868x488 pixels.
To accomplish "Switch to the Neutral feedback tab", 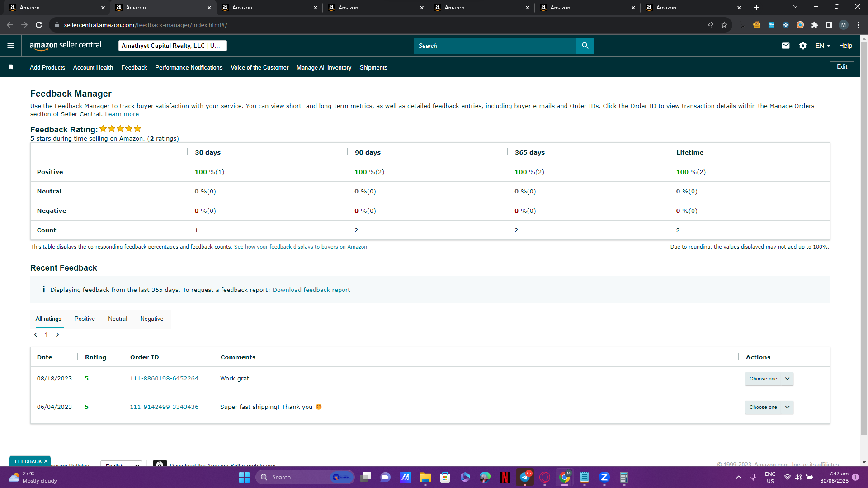I will 118,319.
